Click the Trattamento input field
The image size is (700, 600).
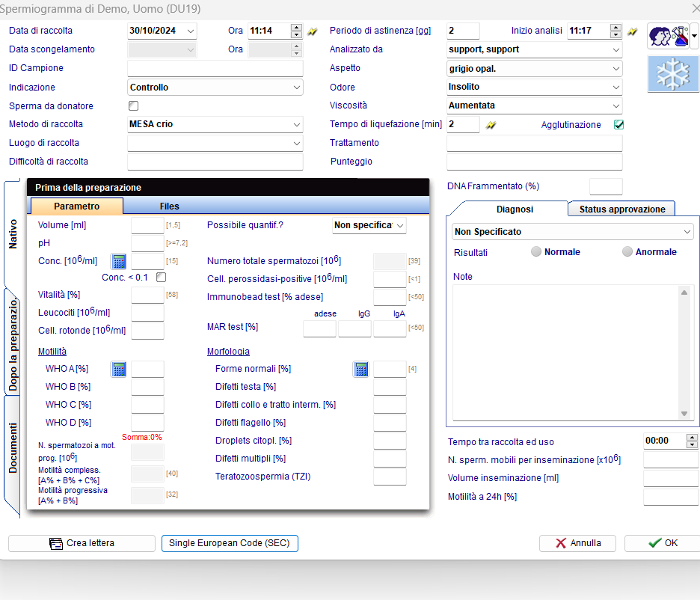pyautogui.click(x=535, y=144)
